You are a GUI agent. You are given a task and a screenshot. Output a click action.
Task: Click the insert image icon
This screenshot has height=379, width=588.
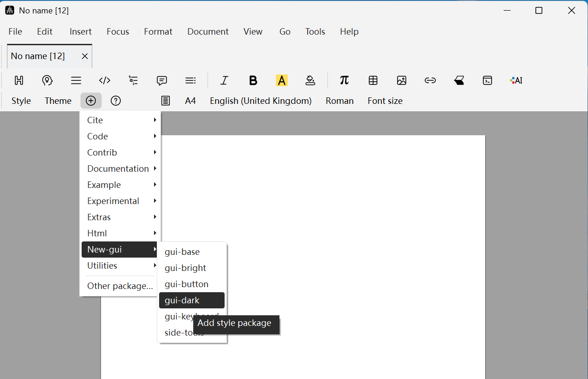coord(401,80)
